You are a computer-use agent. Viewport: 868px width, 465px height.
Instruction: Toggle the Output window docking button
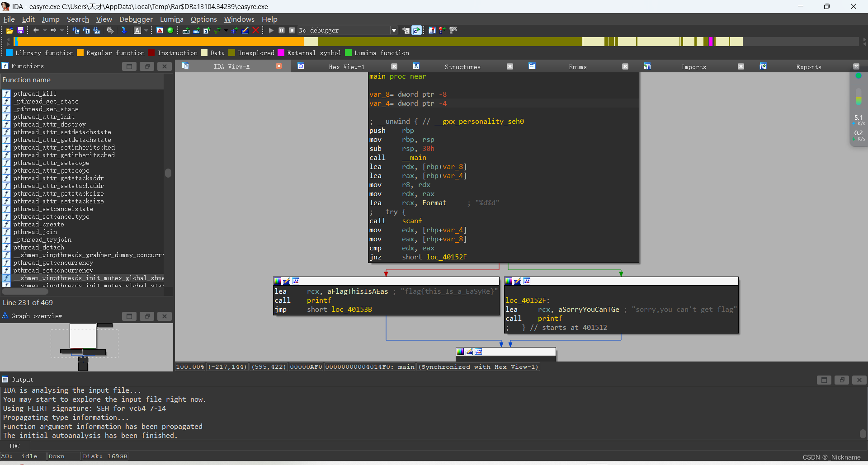[841, 380]
